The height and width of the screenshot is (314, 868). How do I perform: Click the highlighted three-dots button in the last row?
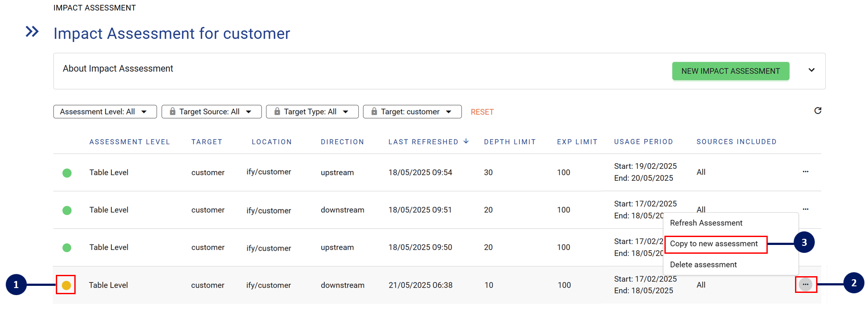click(x=805, y=285)
